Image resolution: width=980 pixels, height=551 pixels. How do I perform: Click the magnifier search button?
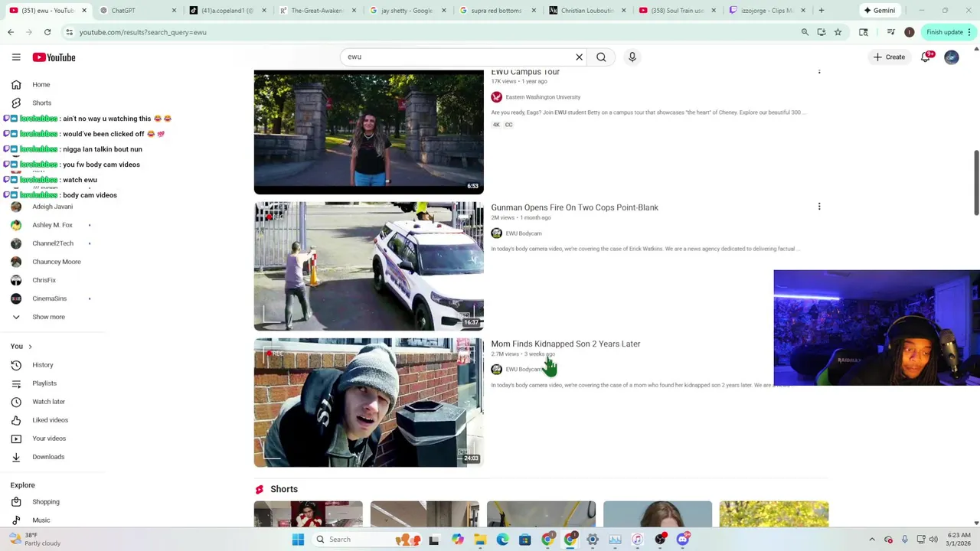(601, 57)
